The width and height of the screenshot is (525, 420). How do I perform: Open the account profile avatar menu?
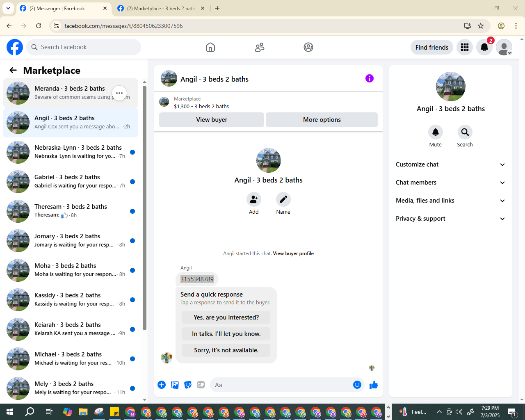click(504, 47)
